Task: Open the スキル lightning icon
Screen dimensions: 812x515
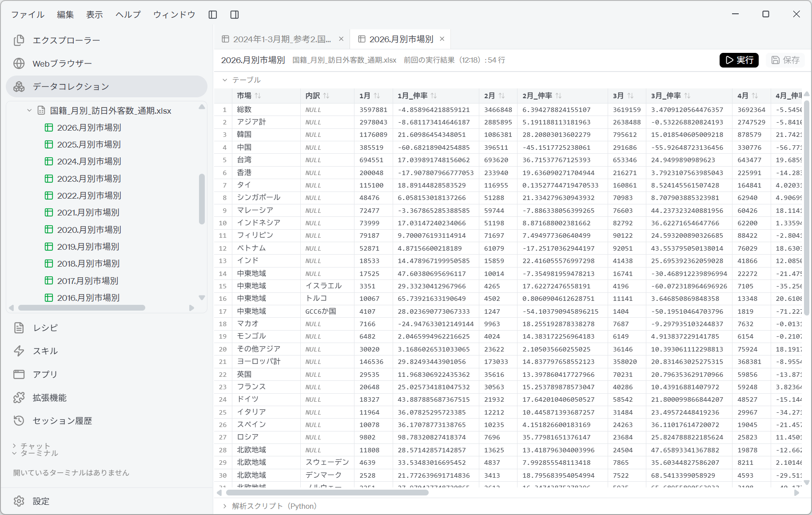Action: 19,351
